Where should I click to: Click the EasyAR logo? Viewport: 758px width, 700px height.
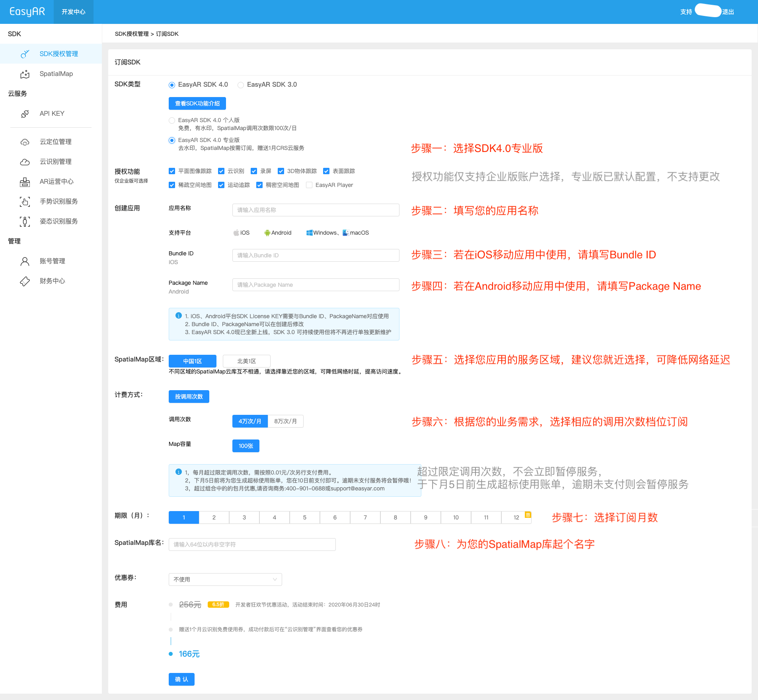(27, 12)
